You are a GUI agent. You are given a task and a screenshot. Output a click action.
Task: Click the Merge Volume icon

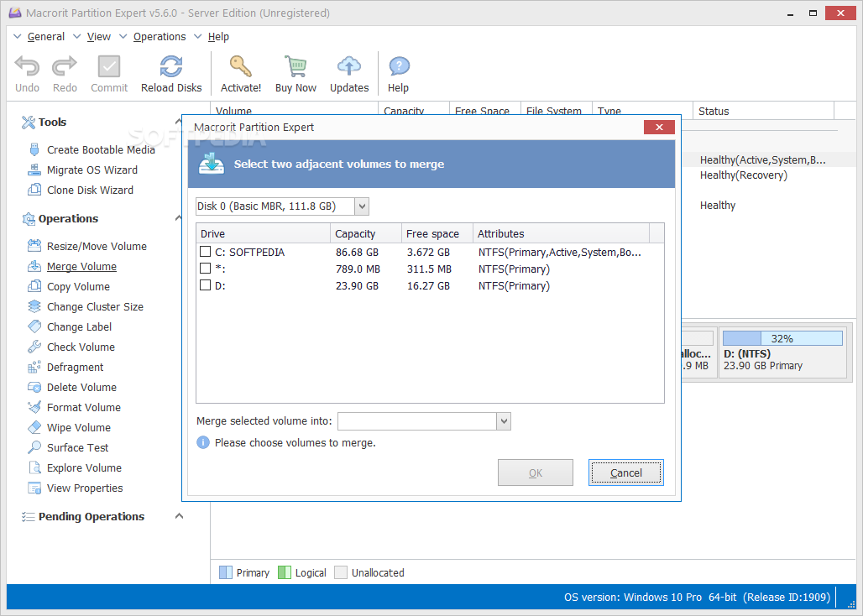[x=34, y=266]
